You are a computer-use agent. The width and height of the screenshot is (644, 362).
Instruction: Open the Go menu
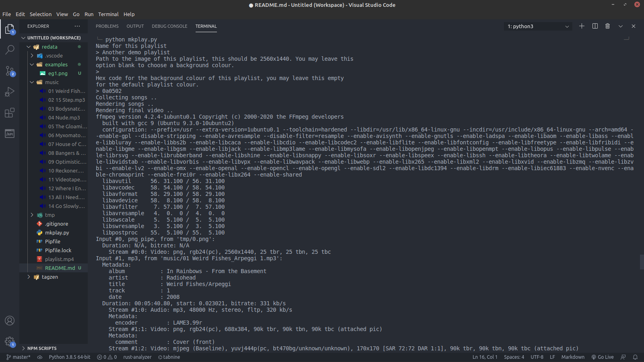(x=76, y=14)
